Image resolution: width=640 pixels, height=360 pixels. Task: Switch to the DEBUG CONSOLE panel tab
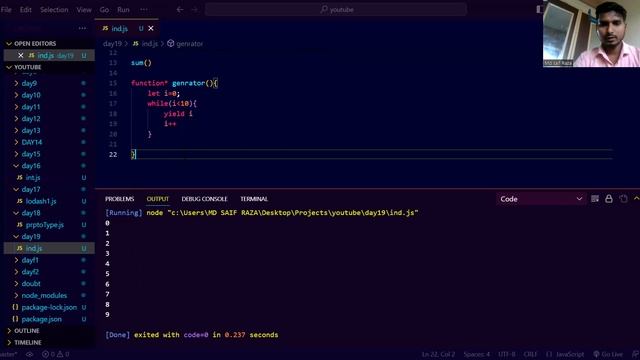tap(204, 199)
